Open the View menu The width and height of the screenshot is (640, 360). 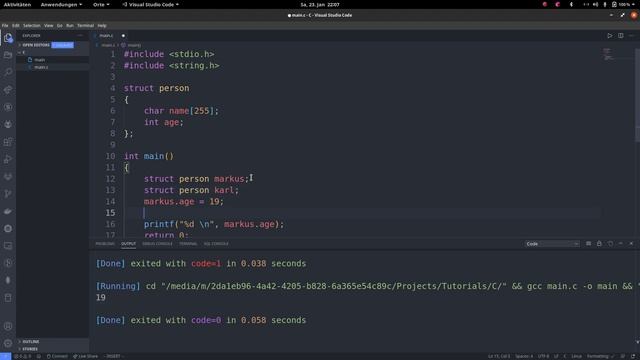coord(49,25)
